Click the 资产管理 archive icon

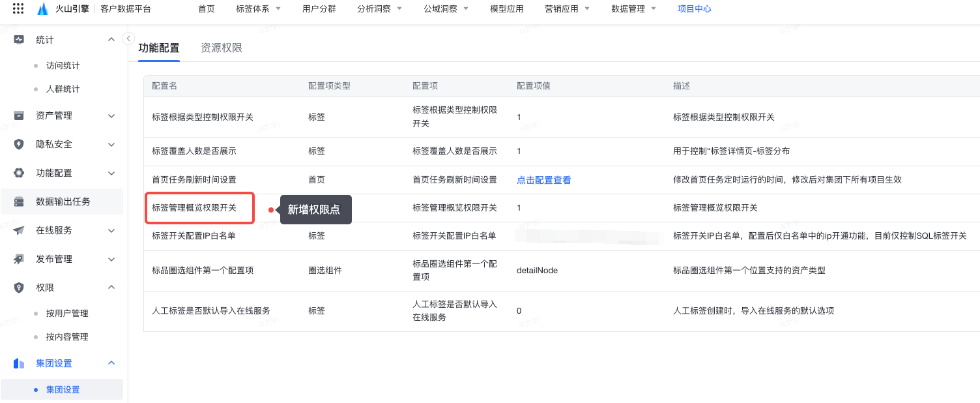tap(19, 115)
